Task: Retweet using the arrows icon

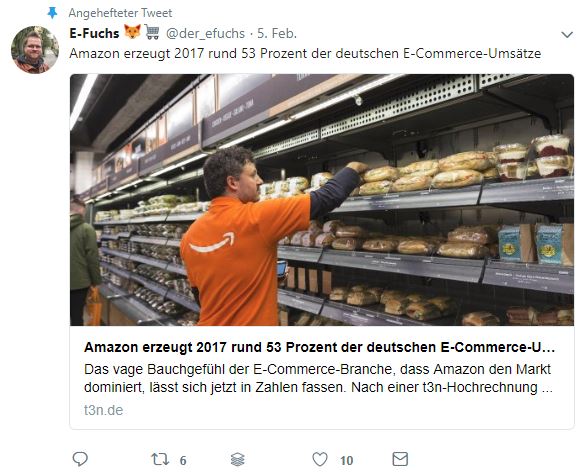Action: pos(160,459)
